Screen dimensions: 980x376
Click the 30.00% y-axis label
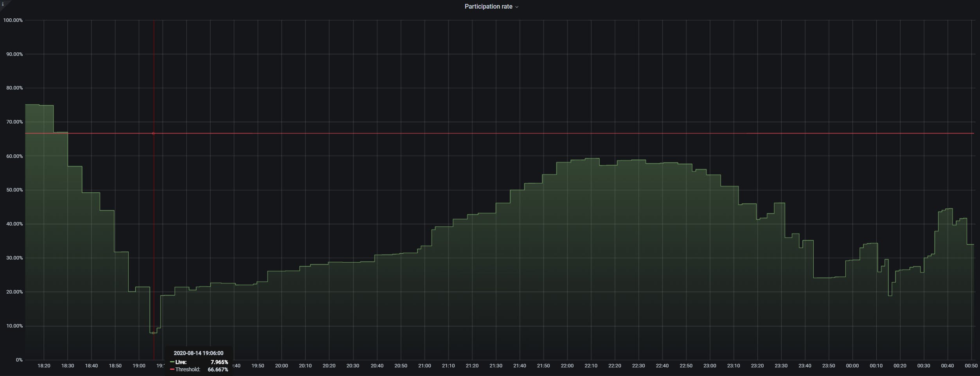pos(14,258)
